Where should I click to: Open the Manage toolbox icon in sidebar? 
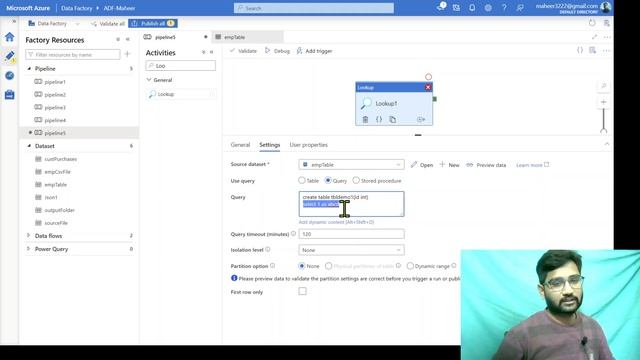pos(9,95)
